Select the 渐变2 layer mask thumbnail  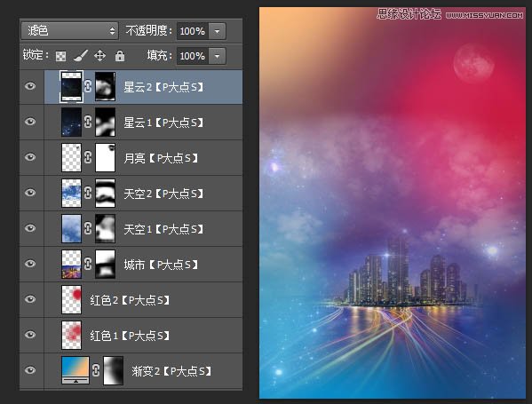114,370
